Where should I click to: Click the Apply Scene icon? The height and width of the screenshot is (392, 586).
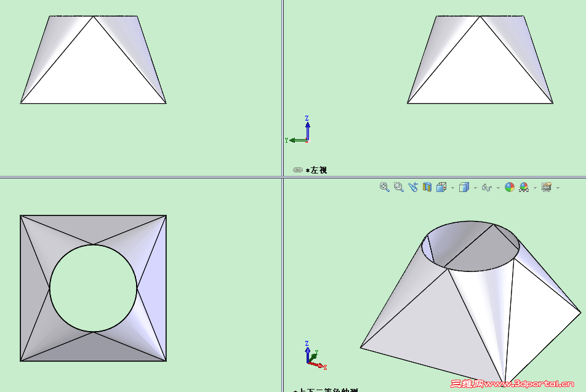tap(545, 187)
